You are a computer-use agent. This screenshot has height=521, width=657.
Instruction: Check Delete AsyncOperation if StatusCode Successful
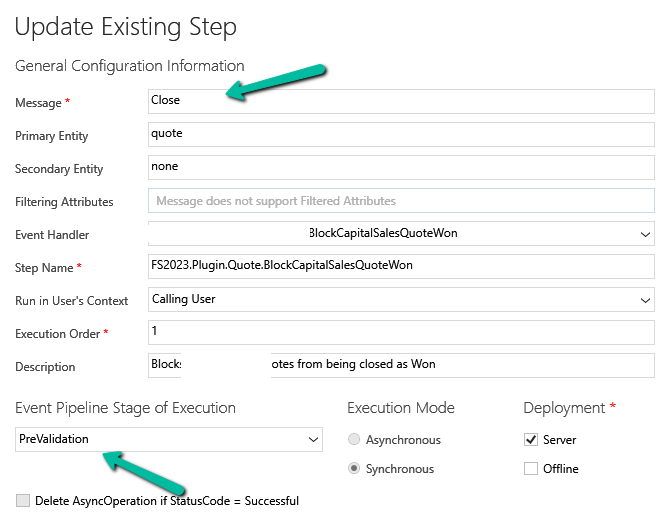(22, 500)
